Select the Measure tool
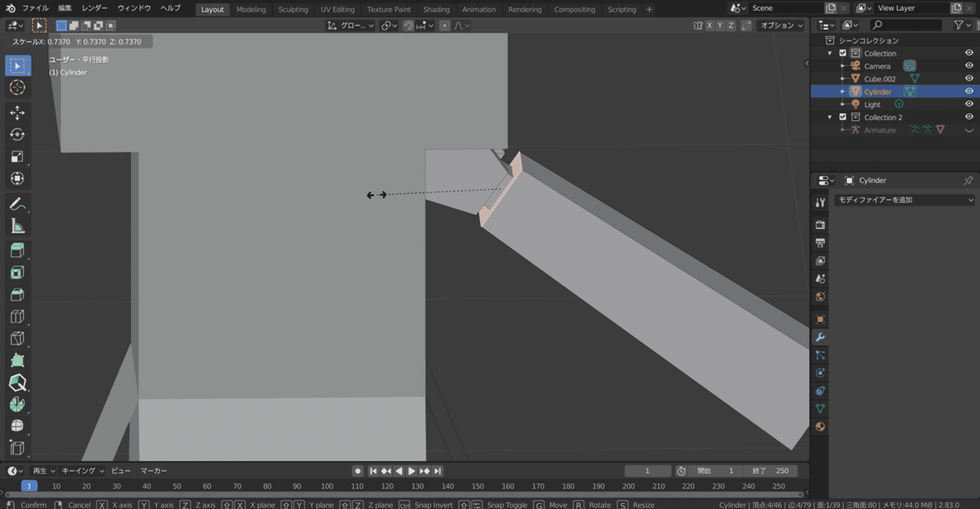The width and height of the screenshot is (980, 509). (17, 226)
